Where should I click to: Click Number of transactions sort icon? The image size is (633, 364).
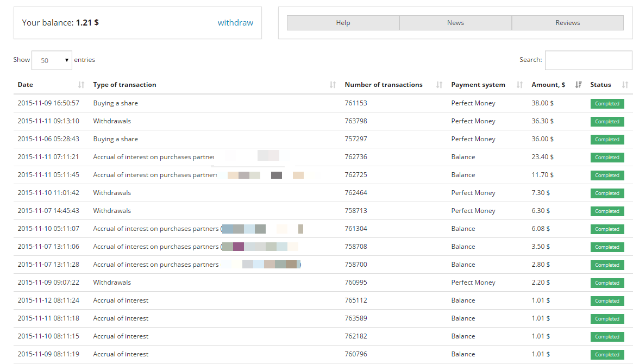(x=439, y=85)
